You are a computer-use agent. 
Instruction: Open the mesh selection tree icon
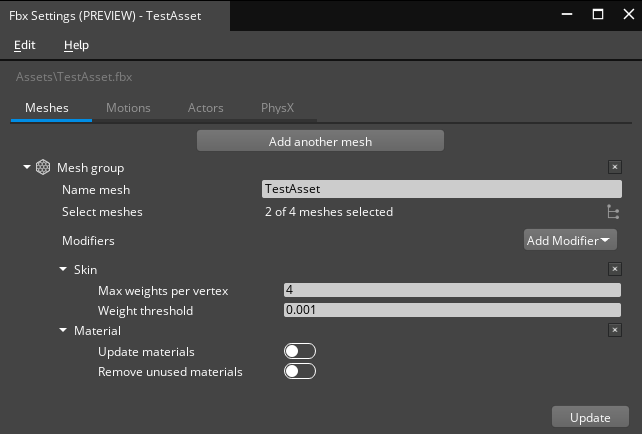(613, 212)
